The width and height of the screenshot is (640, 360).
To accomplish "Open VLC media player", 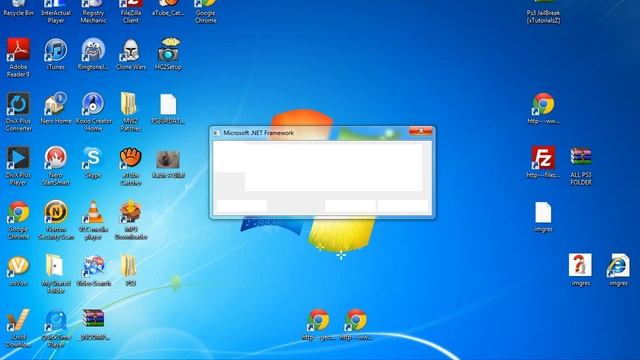I will (x=93, y=212).
